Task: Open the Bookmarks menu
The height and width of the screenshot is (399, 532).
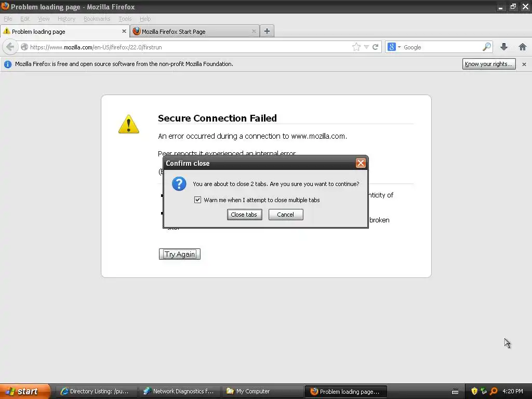Action: [97, 19]
